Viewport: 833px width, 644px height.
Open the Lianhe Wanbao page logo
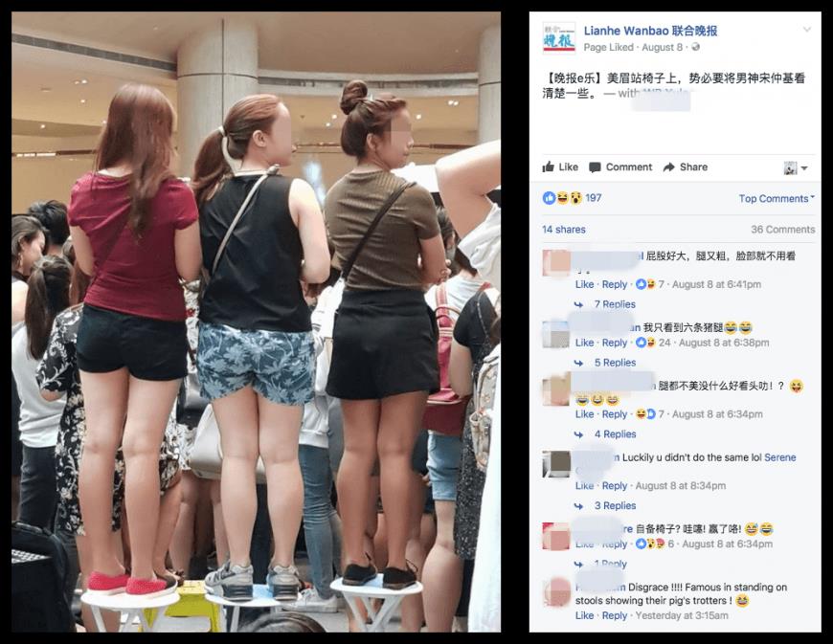[x=559, y=38]
